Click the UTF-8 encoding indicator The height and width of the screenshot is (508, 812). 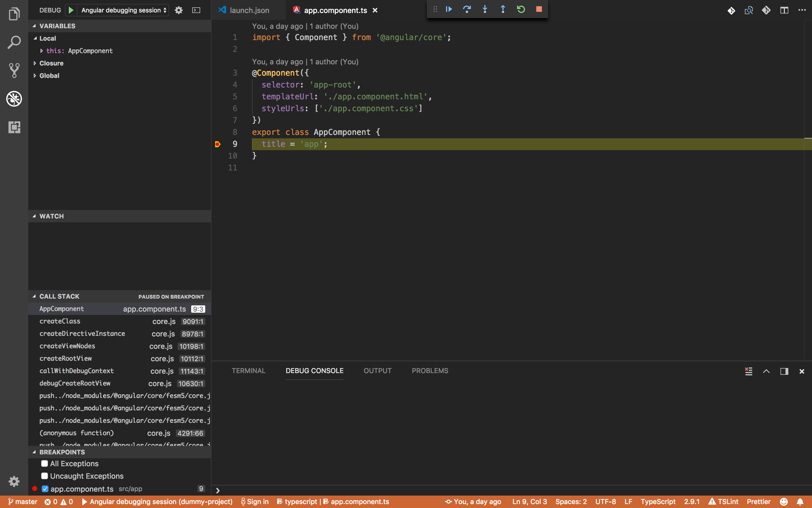click(605, 502)
